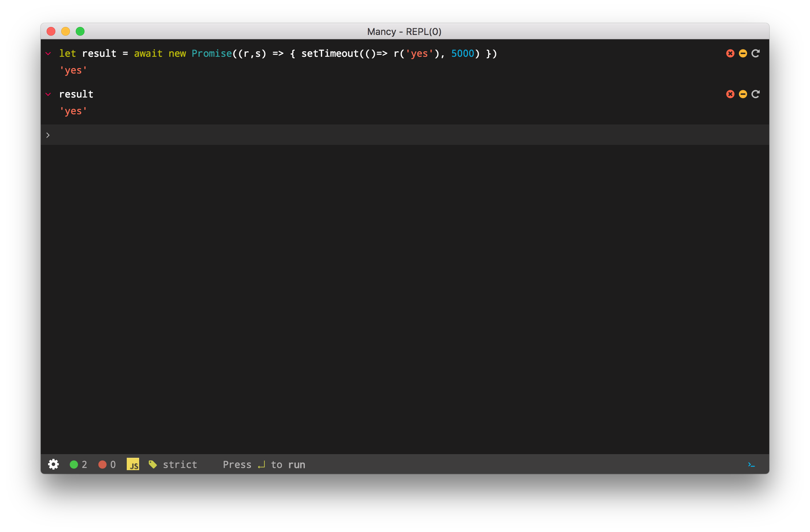The height and width of the screenshot is (532, 810).
Task: Switch language via yellow JS badge
Action: pos(133,464)
